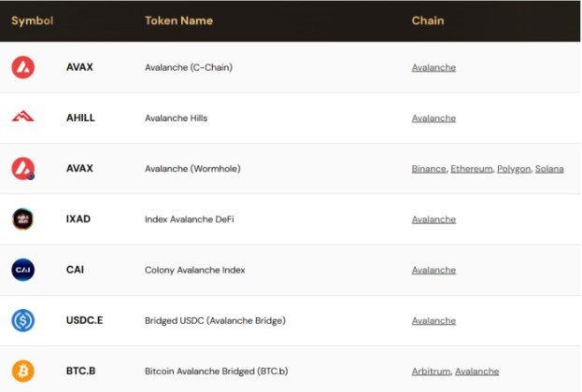
Task: Select the Index Avalanche DeFi token name
Action: (189, 219)
